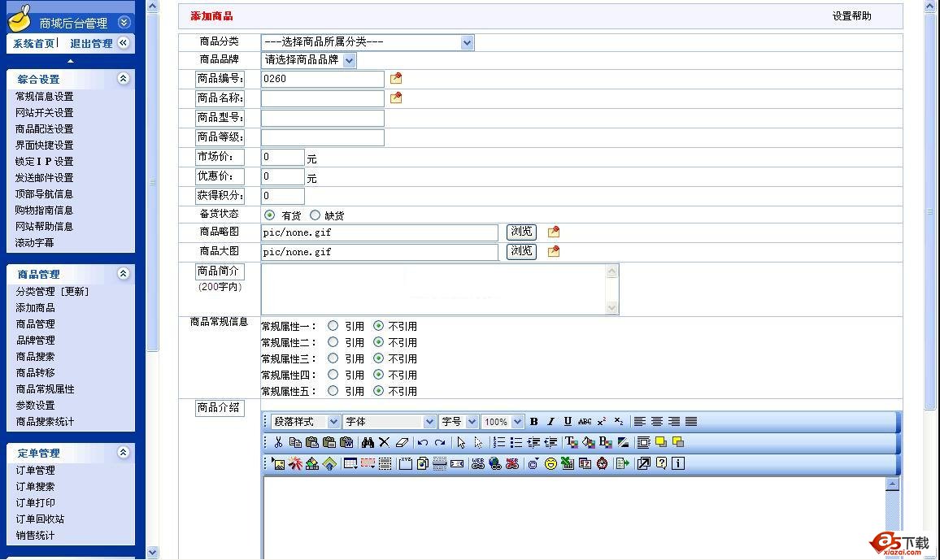Image resolution: width=940 pixels, height=560 pixels.
Task: Click the 设置帮助 link
Action: pos(851,16)
